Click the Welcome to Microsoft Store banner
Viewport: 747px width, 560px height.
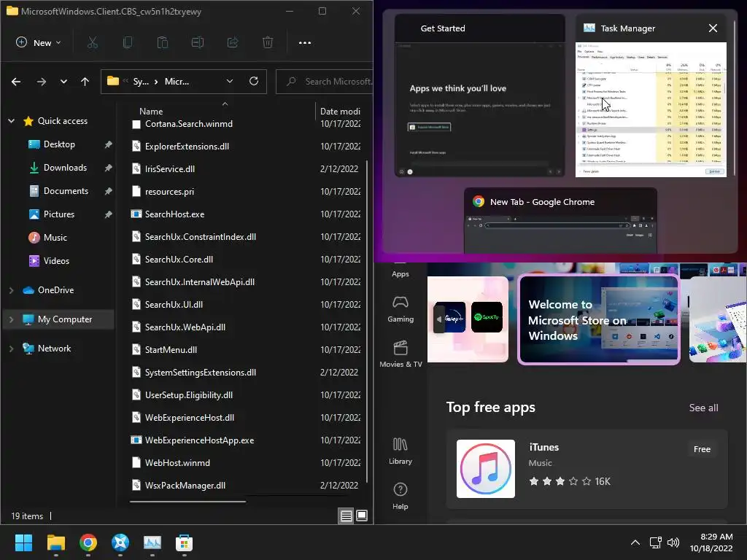(598, 319)
